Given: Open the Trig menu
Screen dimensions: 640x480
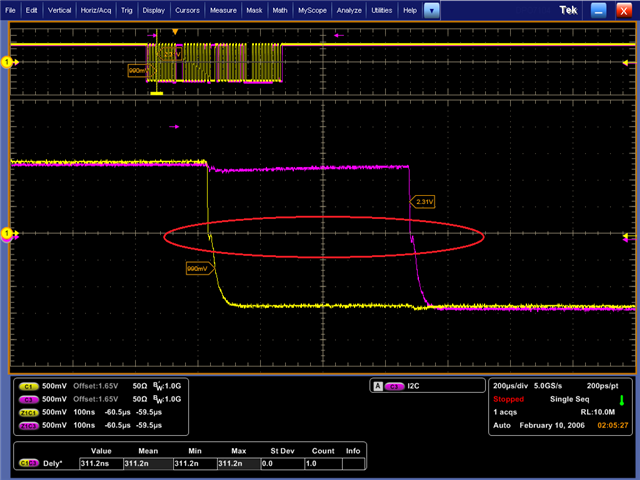Looking at the screenshot, I should (127, 10).
